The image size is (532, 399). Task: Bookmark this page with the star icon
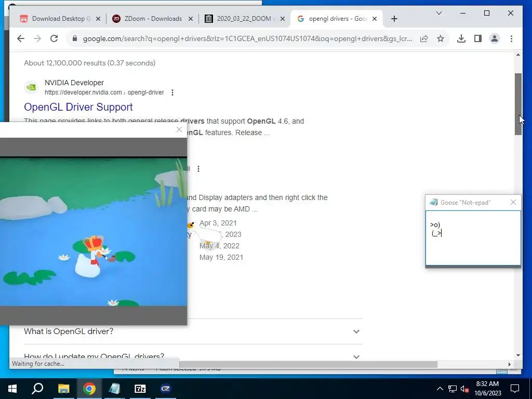tap(441, 38)
